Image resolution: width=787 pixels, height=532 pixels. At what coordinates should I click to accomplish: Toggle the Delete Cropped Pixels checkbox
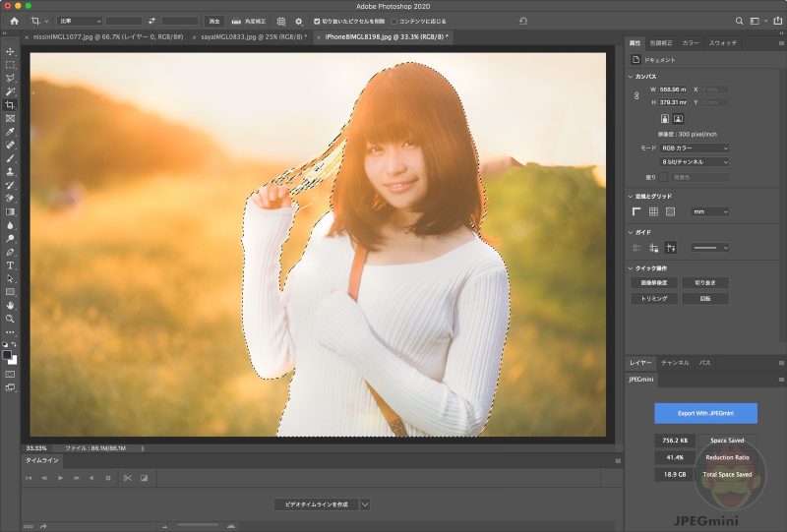pyautogui.click(x=317, y=21)
